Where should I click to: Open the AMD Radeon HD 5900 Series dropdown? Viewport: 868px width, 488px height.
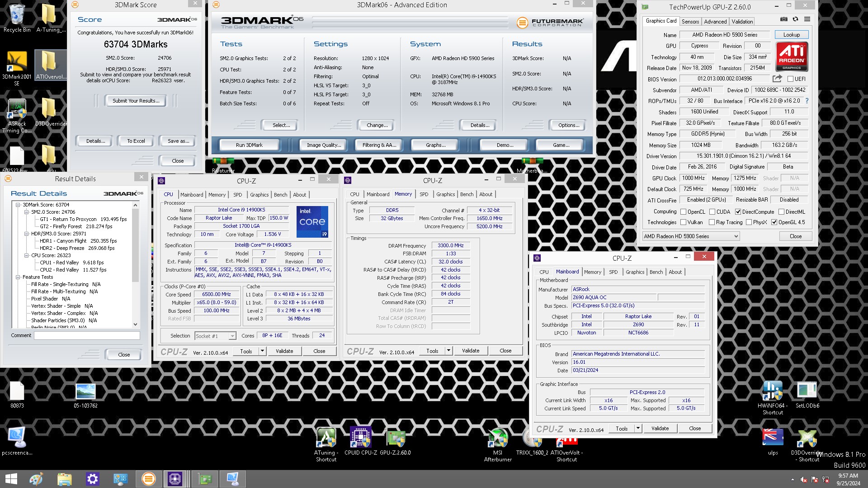[x=691, y=236]
